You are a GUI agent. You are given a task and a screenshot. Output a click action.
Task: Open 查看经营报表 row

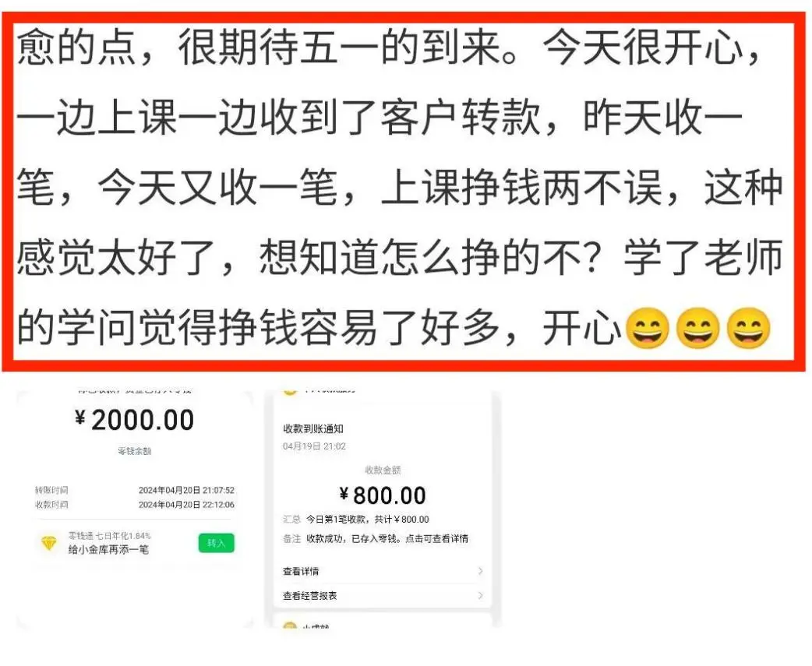383,596
